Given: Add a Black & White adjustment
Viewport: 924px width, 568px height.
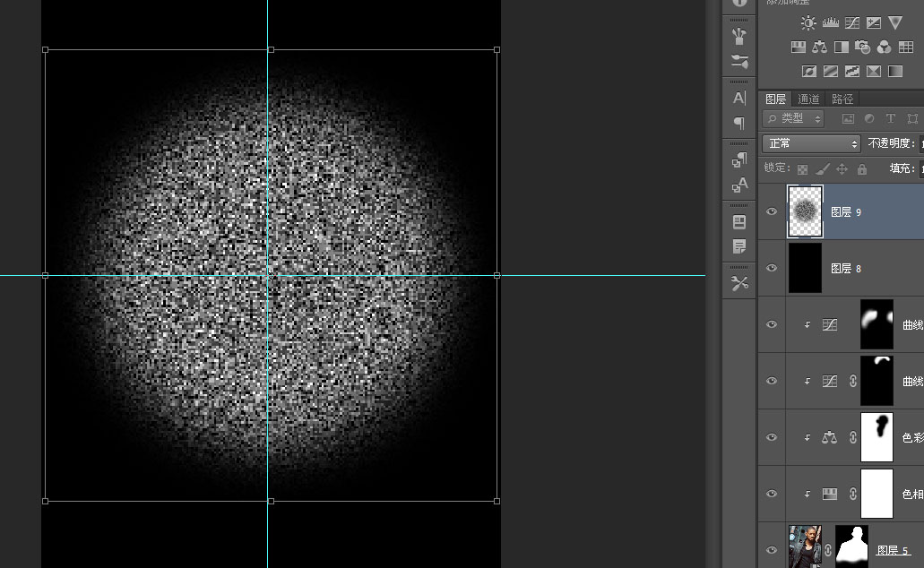Looking at the screenshot, I should pos(841,47).
